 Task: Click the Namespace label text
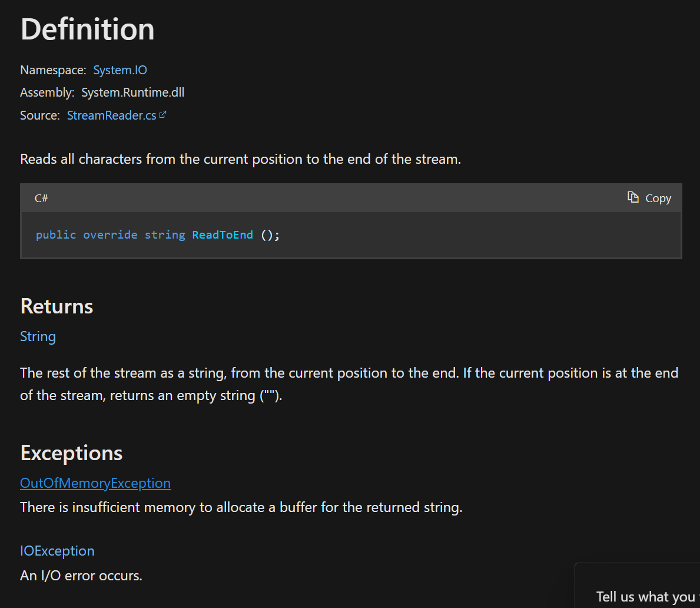pyautogui.click(x=52, y=70)
